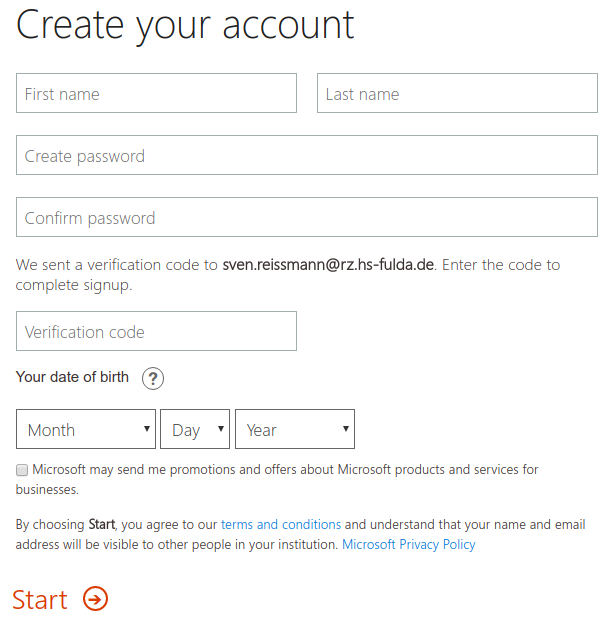
Task: Click the Verification code input box
Action: 156,331
